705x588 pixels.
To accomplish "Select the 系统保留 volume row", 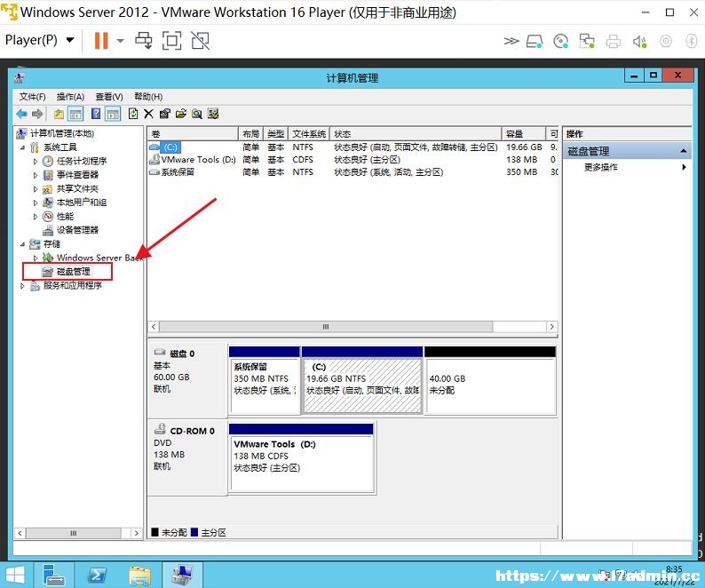I will tap(353, 171).
